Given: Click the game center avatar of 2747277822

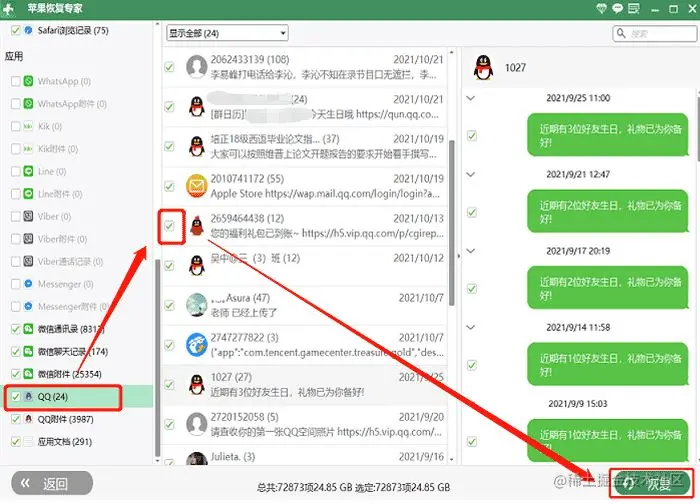Looking at the screenshot, I should click(196, 345).
